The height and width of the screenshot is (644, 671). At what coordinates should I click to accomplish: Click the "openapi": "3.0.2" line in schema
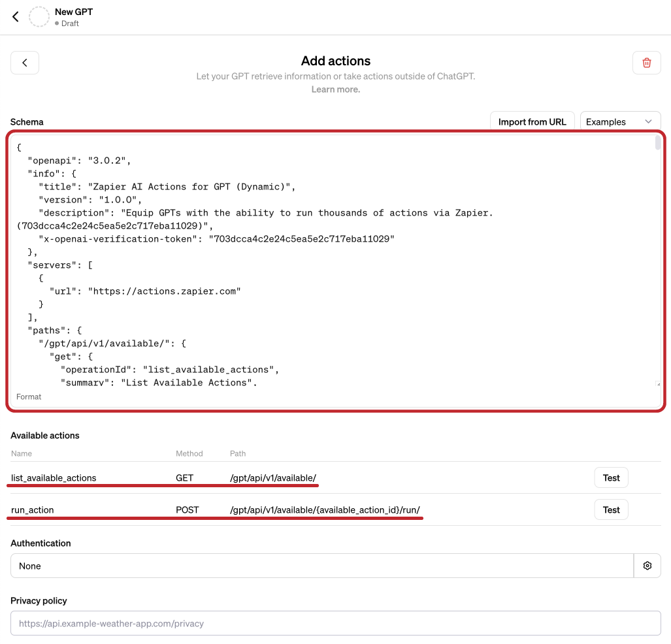click(79, 161)
